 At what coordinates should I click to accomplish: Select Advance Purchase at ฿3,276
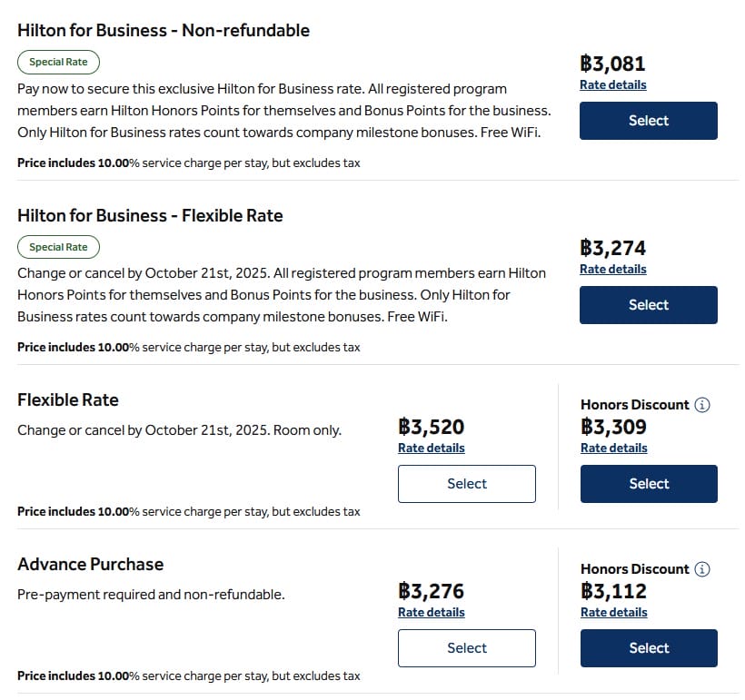[466, 648]
